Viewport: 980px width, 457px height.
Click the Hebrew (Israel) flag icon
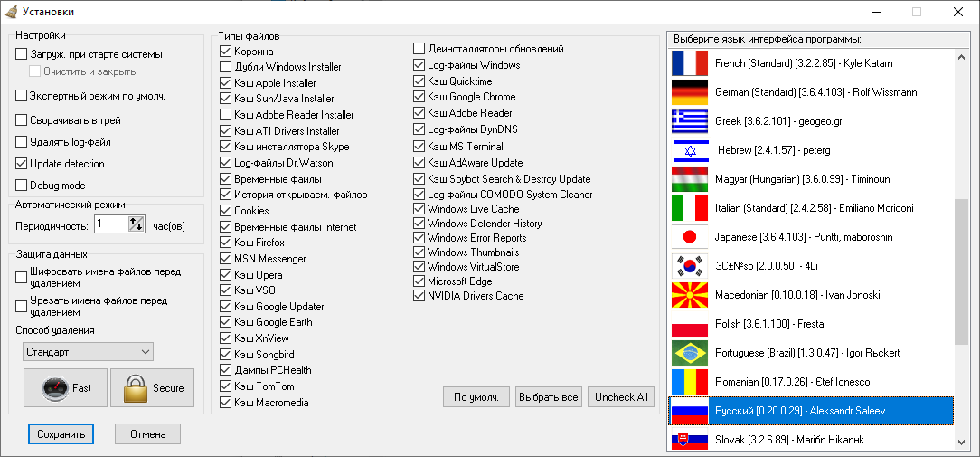(690, 150)
